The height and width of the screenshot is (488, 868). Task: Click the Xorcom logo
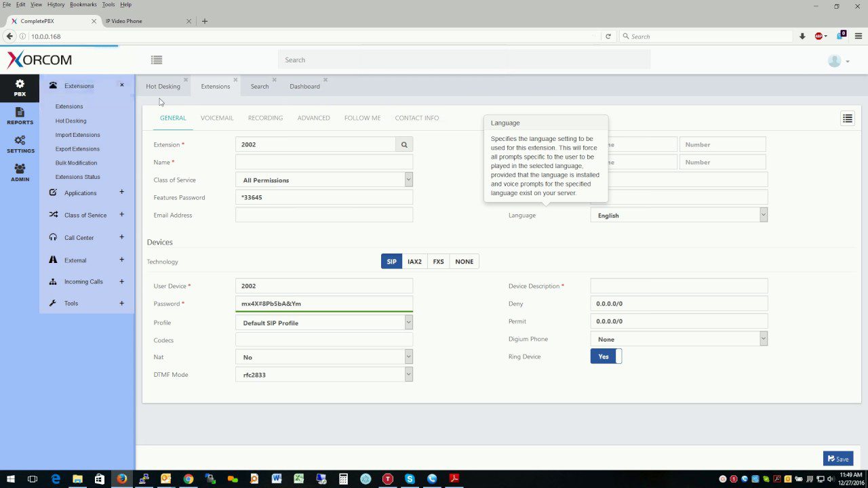pos(39,60)
